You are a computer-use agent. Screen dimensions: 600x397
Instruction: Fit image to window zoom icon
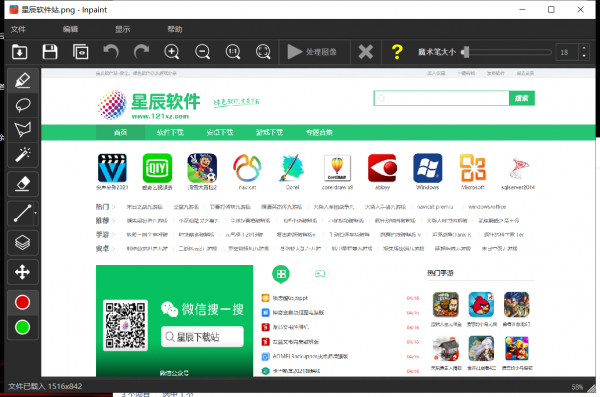point(263,52)
